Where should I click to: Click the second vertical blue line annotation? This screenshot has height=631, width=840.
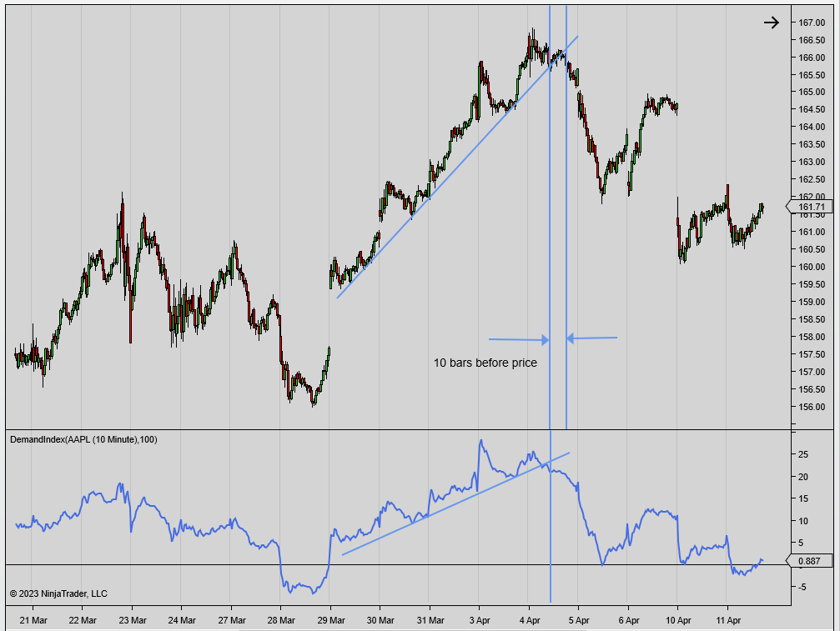(x=566, y=250)
